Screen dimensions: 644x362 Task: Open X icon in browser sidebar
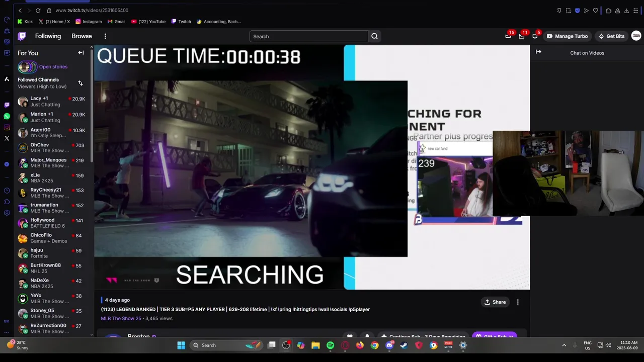coord(7,138)
